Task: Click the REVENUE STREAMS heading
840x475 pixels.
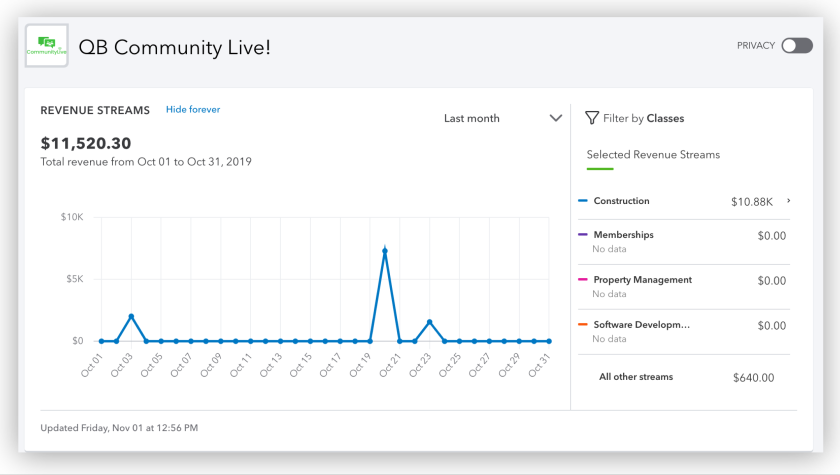Action: 95,110
